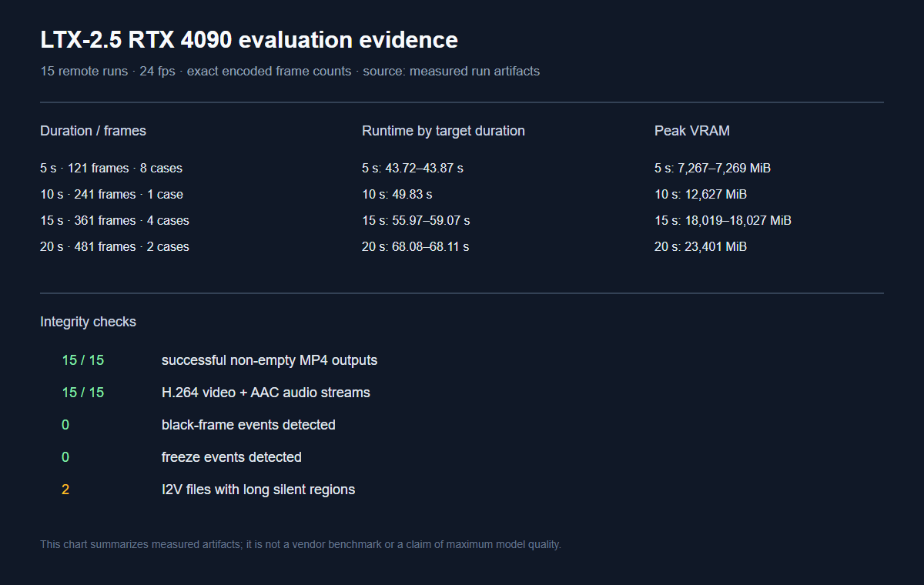
Task: Click the runtime value '10 s: 49.83 s'
Action: (397, 194)
